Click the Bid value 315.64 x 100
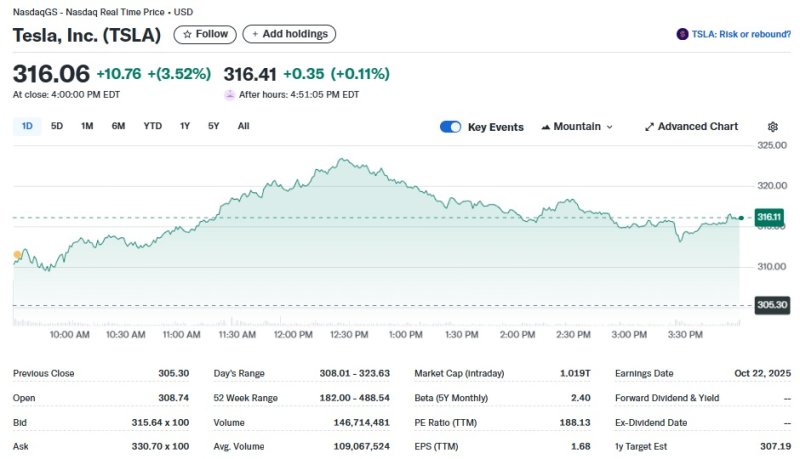 pyautogui.click(x=160, y=422)
